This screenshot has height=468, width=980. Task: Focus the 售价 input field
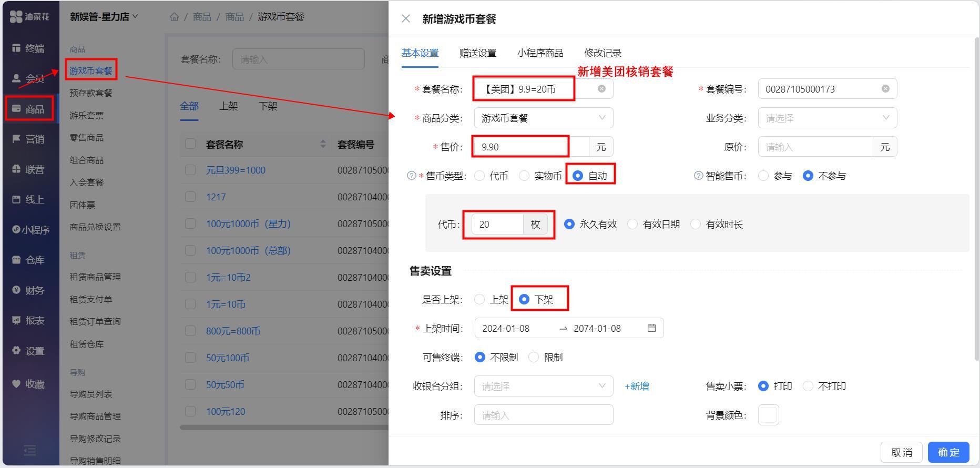tap(532, 147)
